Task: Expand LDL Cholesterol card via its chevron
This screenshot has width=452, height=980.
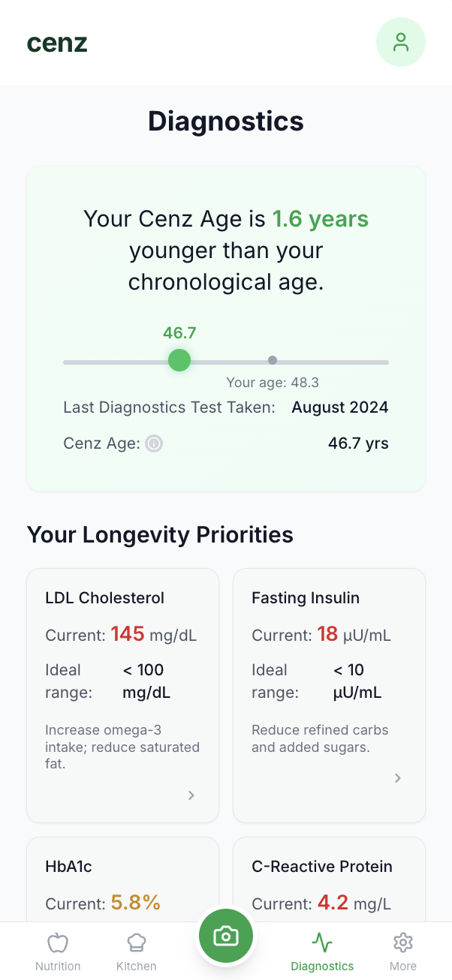Action: point(191,795)
